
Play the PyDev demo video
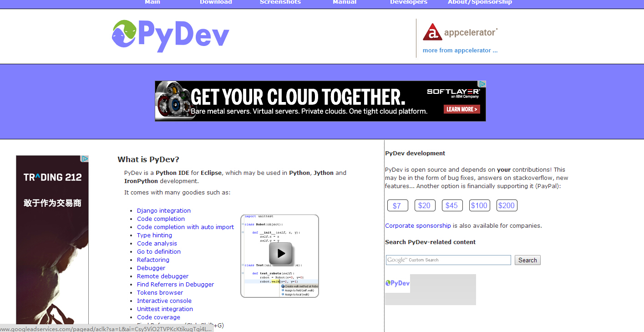[280, 253]
